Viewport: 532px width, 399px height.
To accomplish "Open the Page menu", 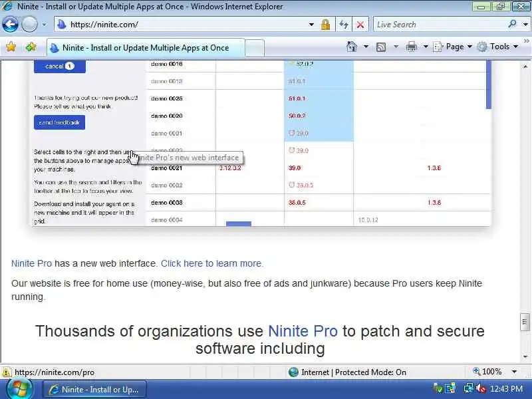I will (x=453, y=47).
